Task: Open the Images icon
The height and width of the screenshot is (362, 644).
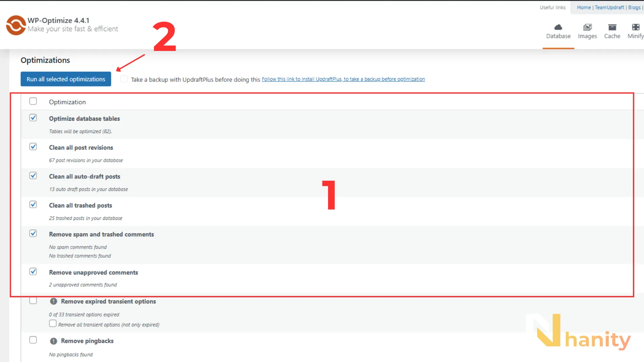Action: tap(587, 27)
